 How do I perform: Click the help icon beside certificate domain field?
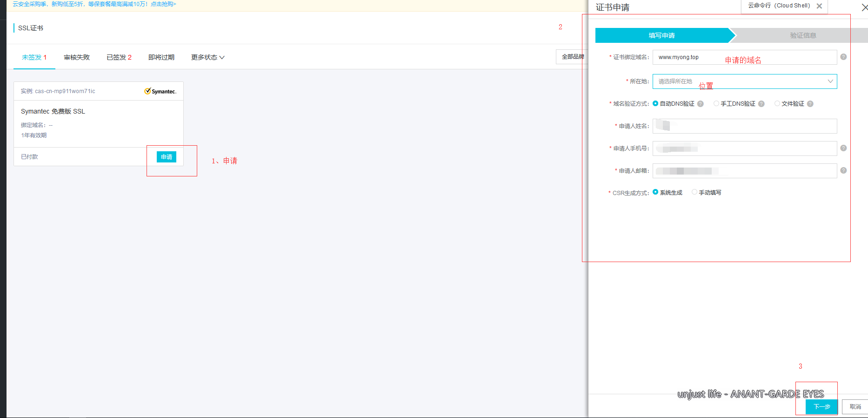pyautogui.click(x=843, y=57)
